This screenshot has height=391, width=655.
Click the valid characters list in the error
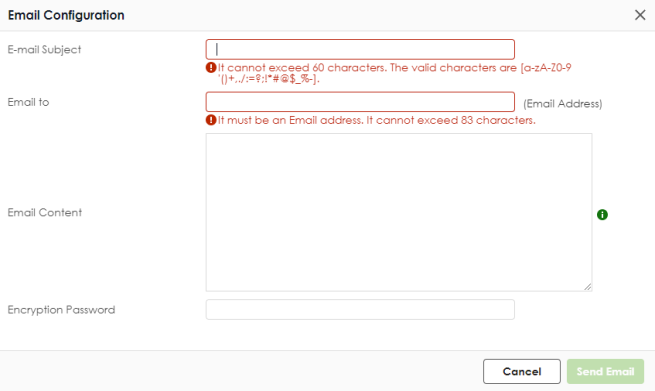pyautogui.click(x=394, y=73)
